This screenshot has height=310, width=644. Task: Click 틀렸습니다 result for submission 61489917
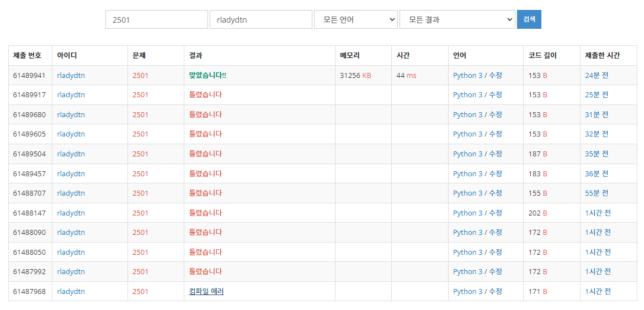coord(205,95)
